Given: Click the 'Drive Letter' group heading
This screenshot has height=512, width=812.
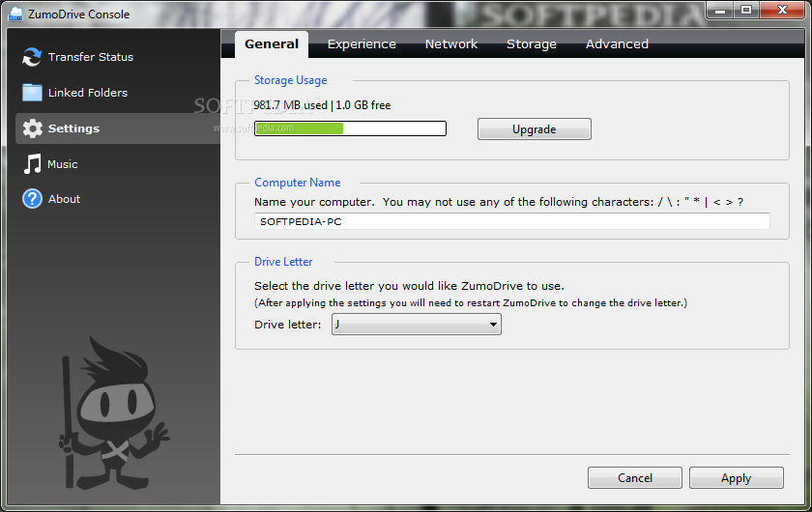Looking at the screenshot, I should [x=283, y=262].
